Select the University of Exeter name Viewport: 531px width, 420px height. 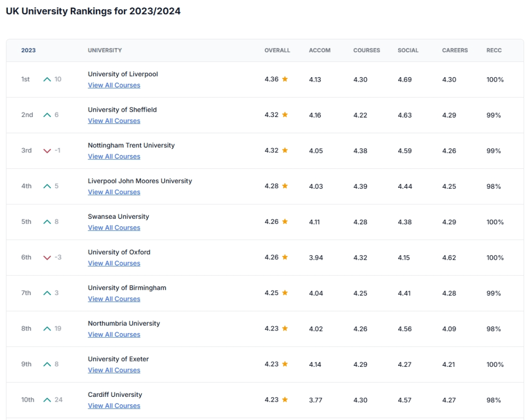click(x=118, y=359)
